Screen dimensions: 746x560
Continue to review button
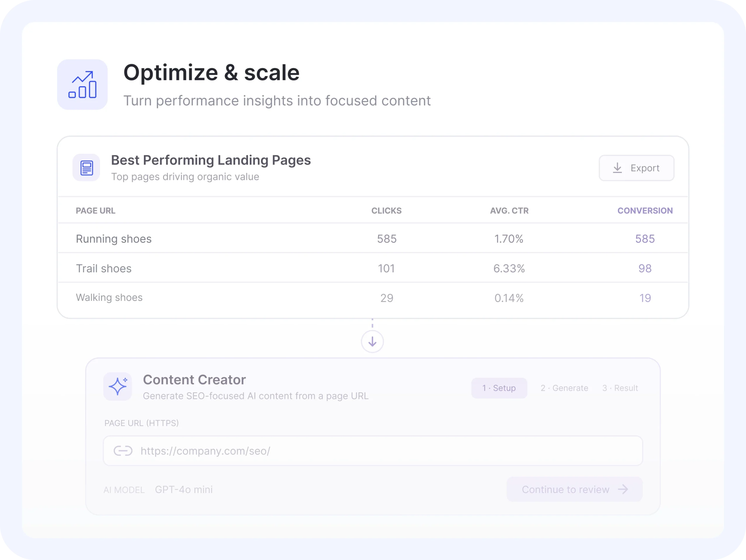[x=574, y=489]
